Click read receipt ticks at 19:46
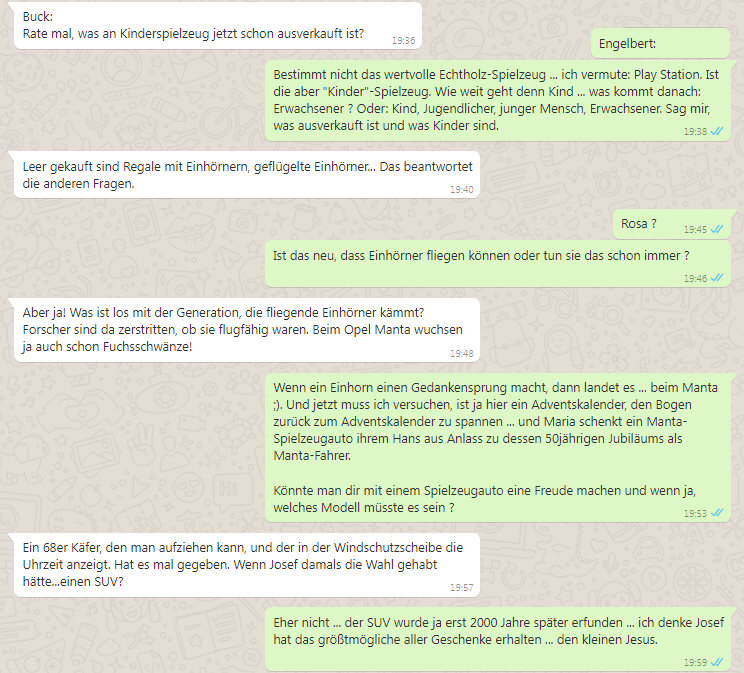The height and width of the screenshot is (673, 744). pyautogui.click(x=717, y=278)
